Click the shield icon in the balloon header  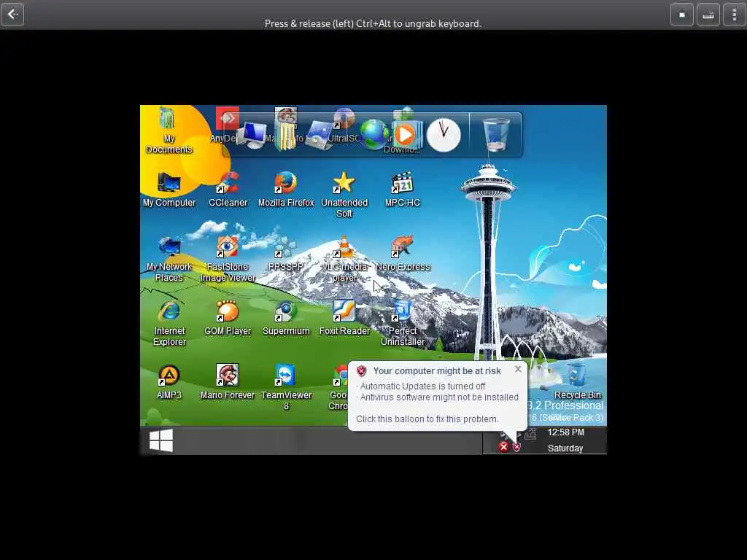pos(362,371)
